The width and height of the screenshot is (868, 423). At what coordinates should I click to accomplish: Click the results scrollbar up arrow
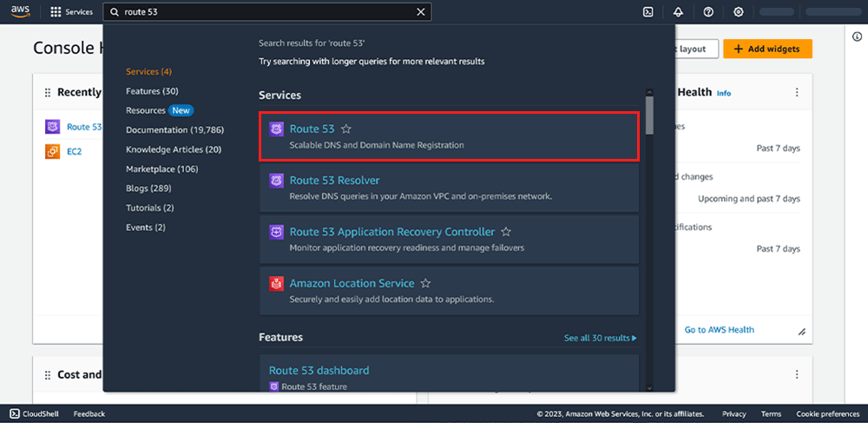click(649, 92)
